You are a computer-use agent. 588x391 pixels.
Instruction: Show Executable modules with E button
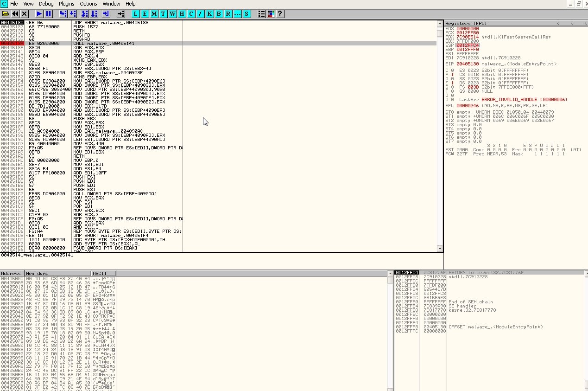click(x=145, y=14)
